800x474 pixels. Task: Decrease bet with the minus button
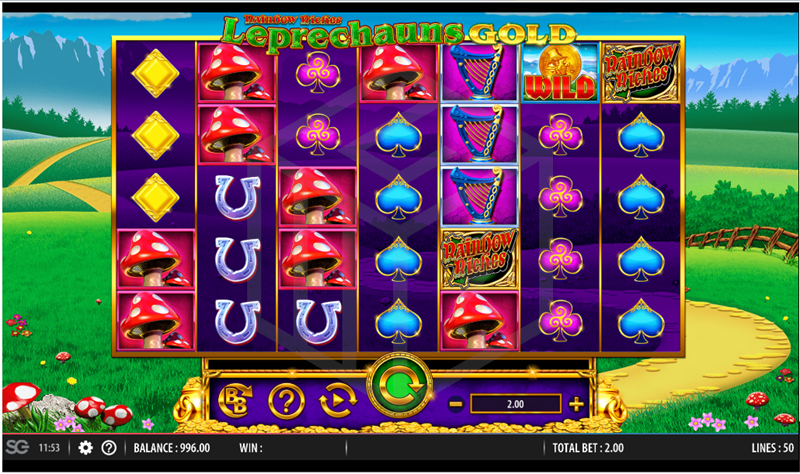(456, 405)
